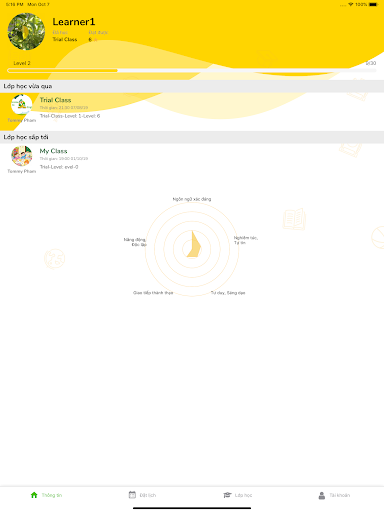Tap the graduation cap Lớp học icon
This screenshot has width=384, height=512.
coord(227,495)
